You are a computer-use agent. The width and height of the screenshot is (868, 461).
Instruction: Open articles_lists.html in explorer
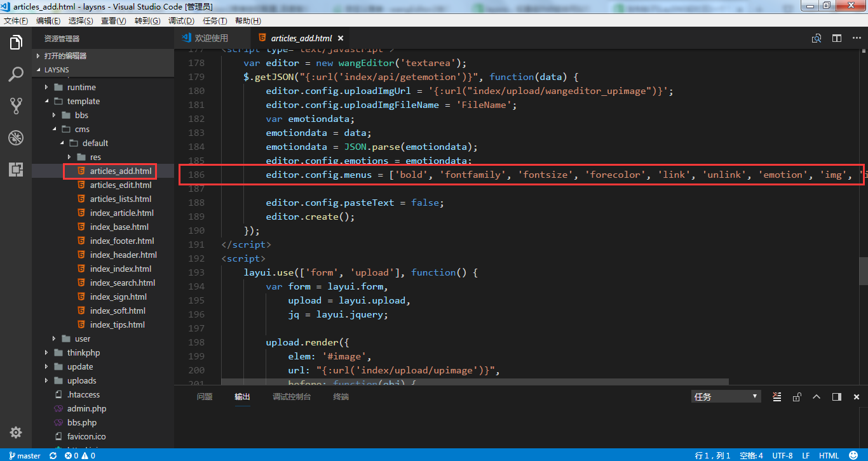(121, 199)
